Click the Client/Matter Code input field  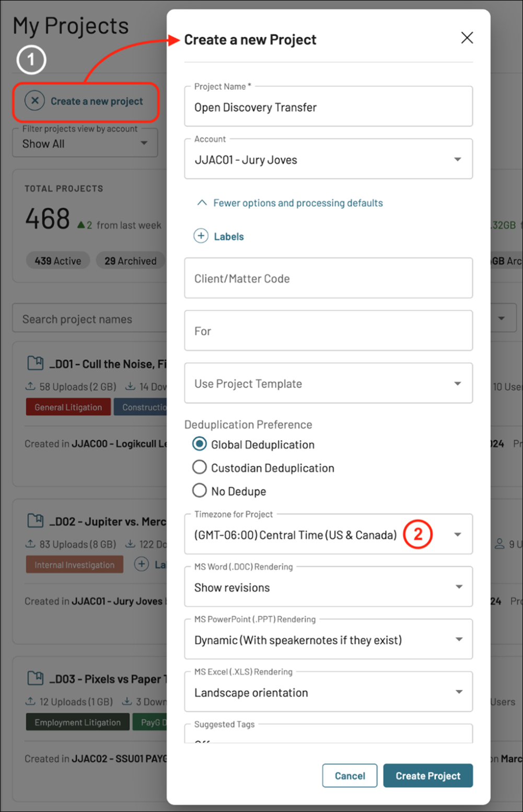coord(328,278)
